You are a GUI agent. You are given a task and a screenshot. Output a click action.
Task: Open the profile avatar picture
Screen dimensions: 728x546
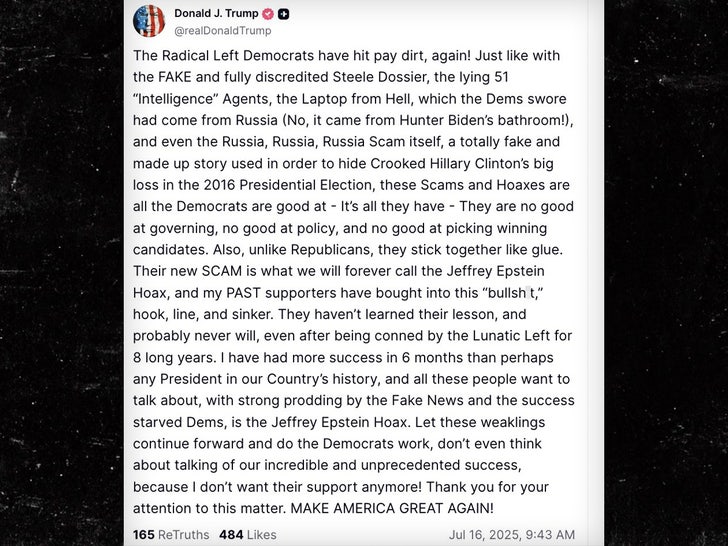point(149,21)
